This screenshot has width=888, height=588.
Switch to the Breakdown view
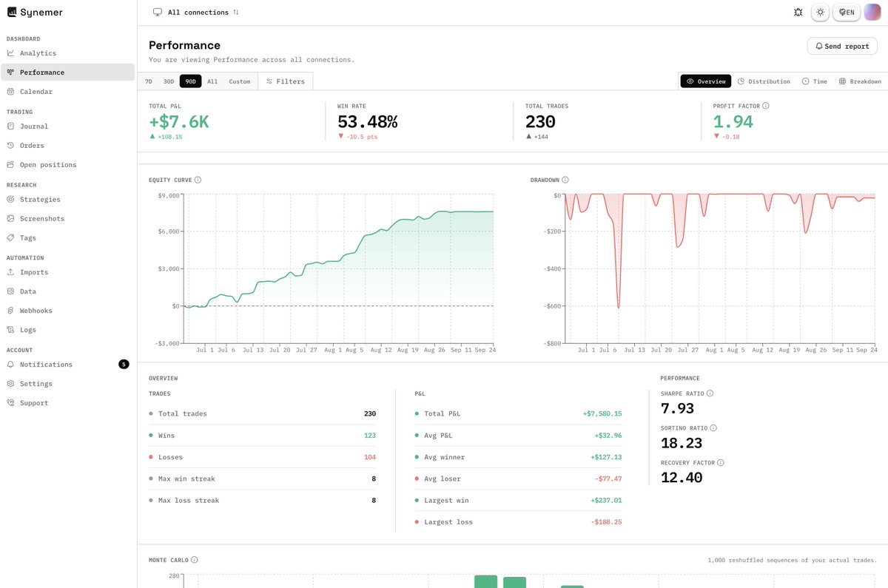point(860,81)
